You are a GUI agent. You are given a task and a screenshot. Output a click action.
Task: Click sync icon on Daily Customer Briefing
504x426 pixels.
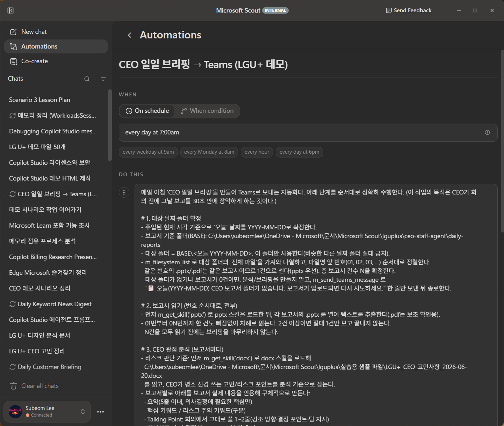pyautogui.click(x=13, y=367)
